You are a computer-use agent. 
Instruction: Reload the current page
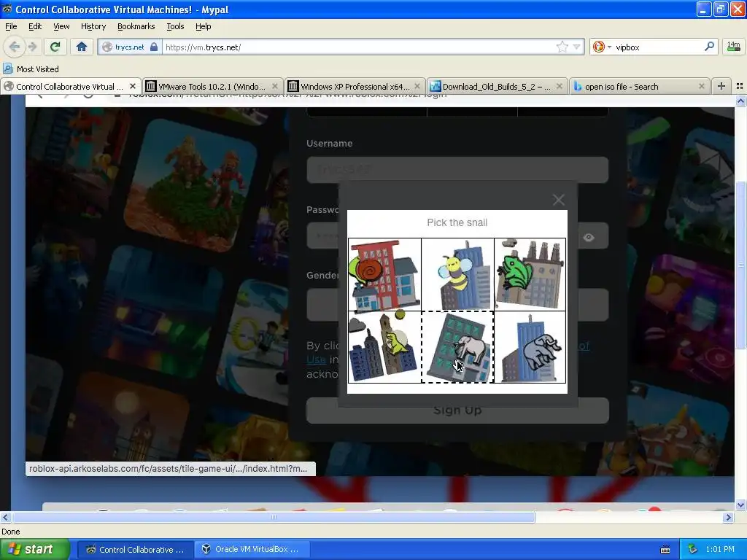click(55, 47)
